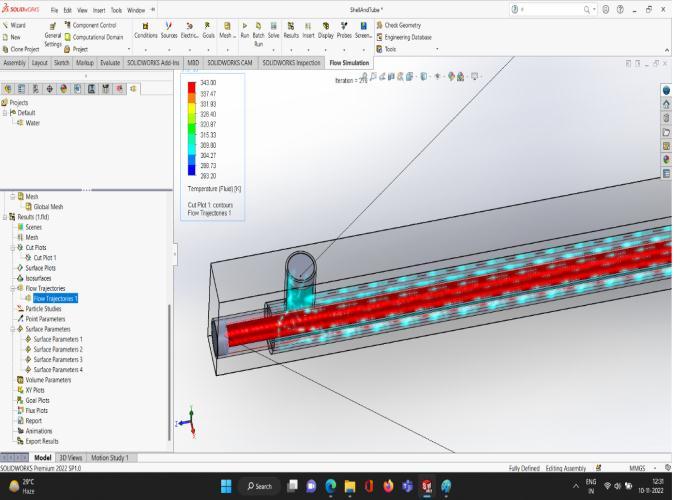Collapse the Results (1.fld) tree node
Viewport: 700px width, 500px height.
click(5, 217)
